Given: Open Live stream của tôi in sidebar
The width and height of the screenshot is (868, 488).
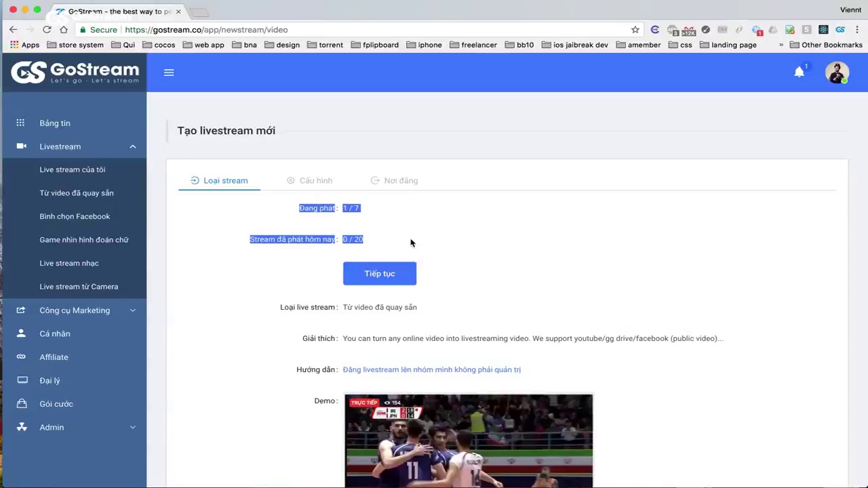Looking at the screenshot, I should point(72,169).
